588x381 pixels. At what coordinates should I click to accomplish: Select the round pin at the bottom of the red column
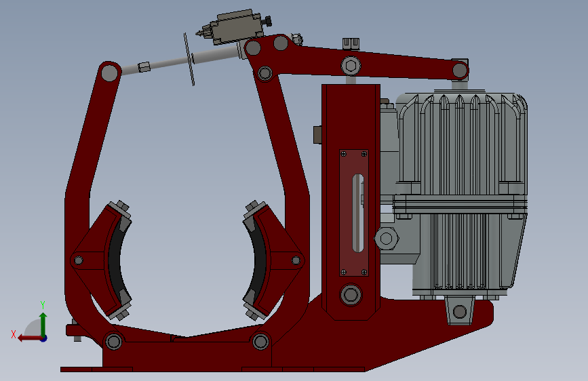click(x=351, y=295)
